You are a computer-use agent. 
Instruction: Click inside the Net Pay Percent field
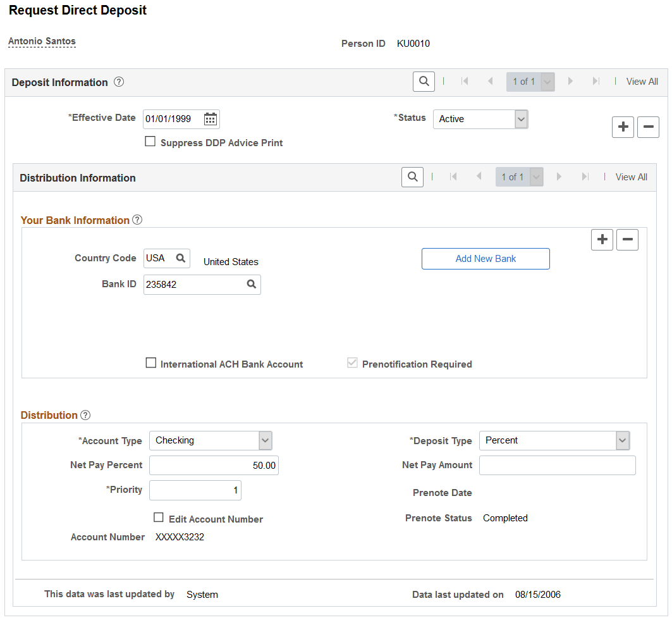(214, 465)
